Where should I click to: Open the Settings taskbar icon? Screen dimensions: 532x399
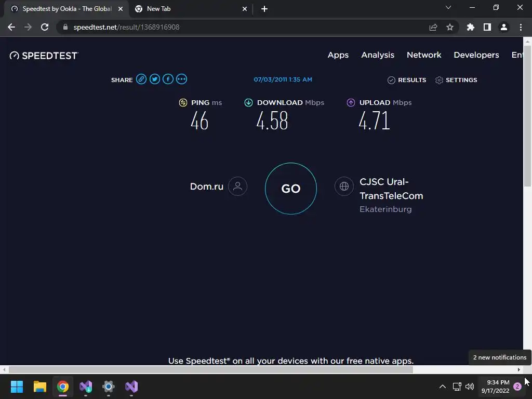pos(109,387)
